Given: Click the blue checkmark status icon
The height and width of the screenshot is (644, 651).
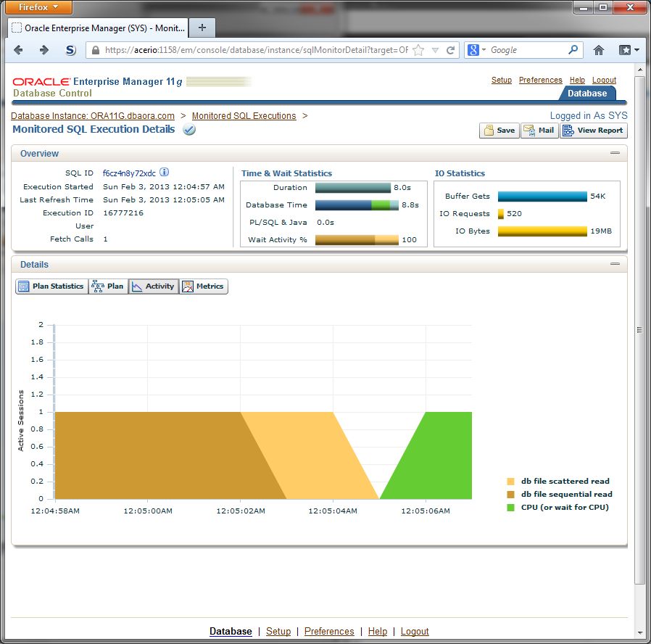Looking at the screenshot, I should click(189, 130).
